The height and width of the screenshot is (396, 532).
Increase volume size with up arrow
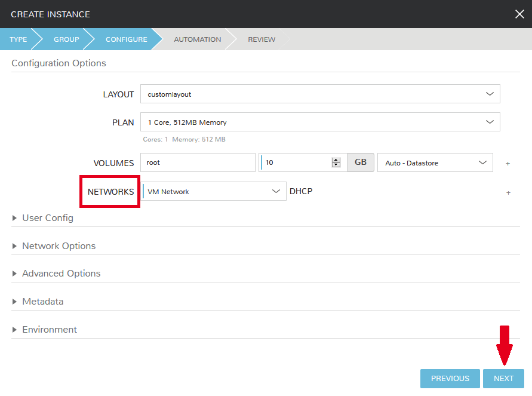pos(336,159)
